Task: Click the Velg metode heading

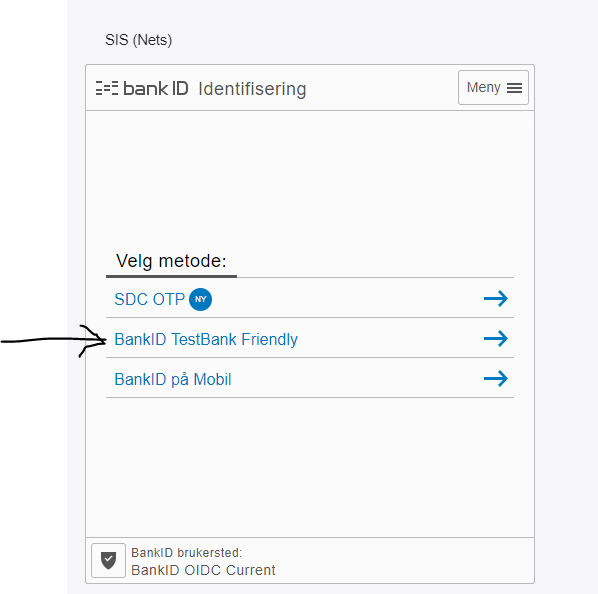Action: click(x=171, y=261)
